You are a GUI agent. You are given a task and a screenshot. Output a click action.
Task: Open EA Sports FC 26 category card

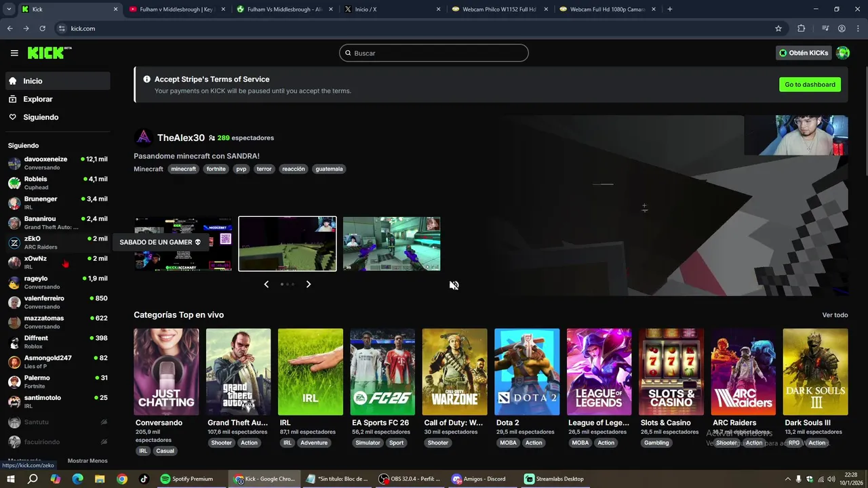(x=382, y=372)
